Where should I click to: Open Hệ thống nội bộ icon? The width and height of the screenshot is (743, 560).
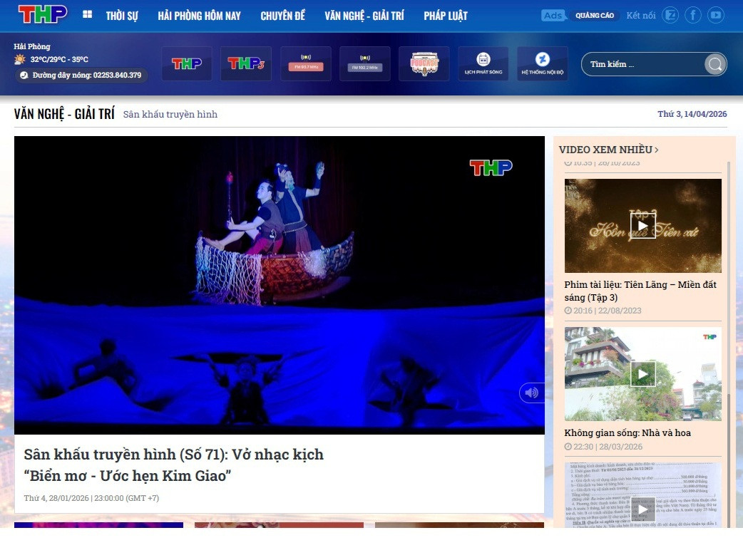tap(543, 63)
